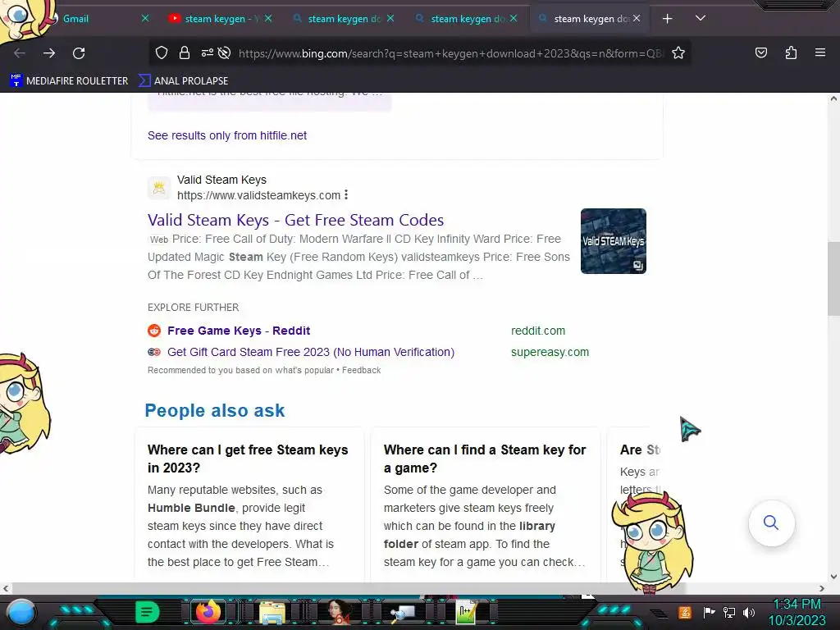Open the notepad editor icon on taskbar
Image resolution: width=840 pixels, height=630 pixels.
click(x=466, y=612)
